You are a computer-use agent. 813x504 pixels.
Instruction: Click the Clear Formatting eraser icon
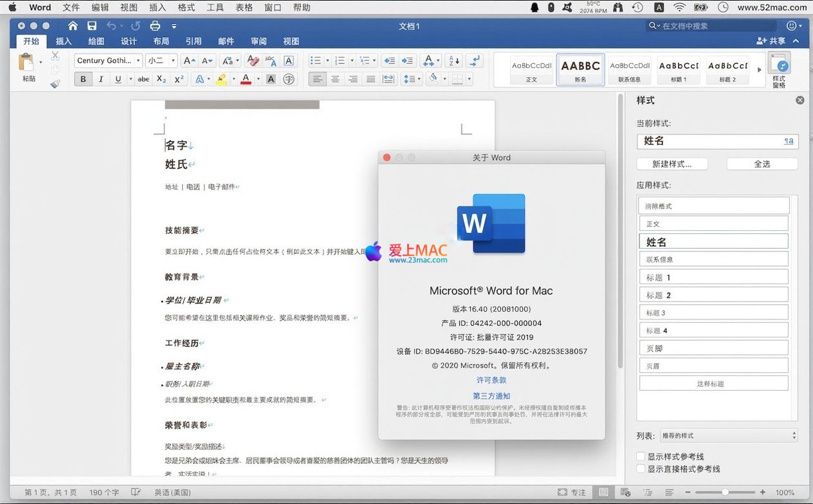point(253,60)
